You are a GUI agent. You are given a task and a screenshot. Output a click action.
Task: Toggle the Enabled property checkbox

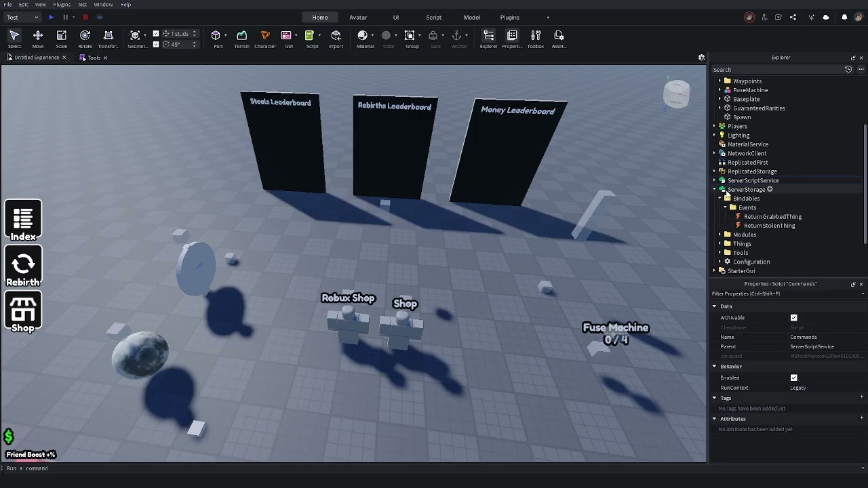click(794, 378)
